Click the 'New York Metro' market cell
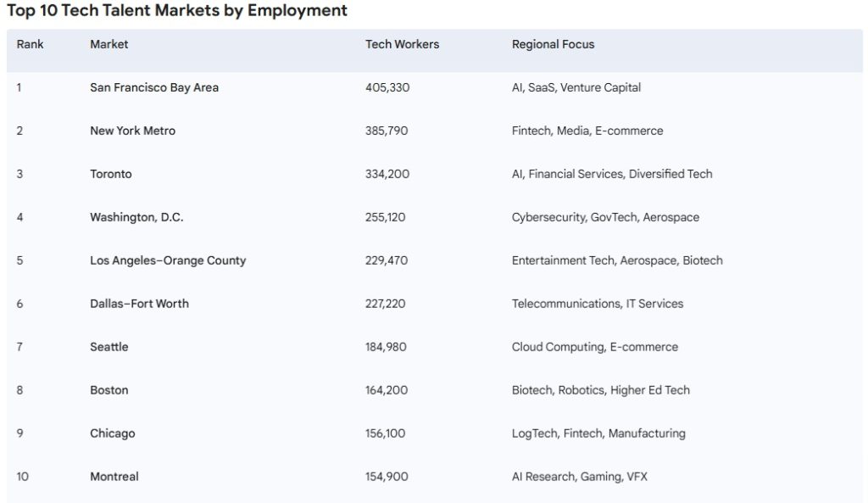Screen dimensions: 868x503 pos(133,131)
